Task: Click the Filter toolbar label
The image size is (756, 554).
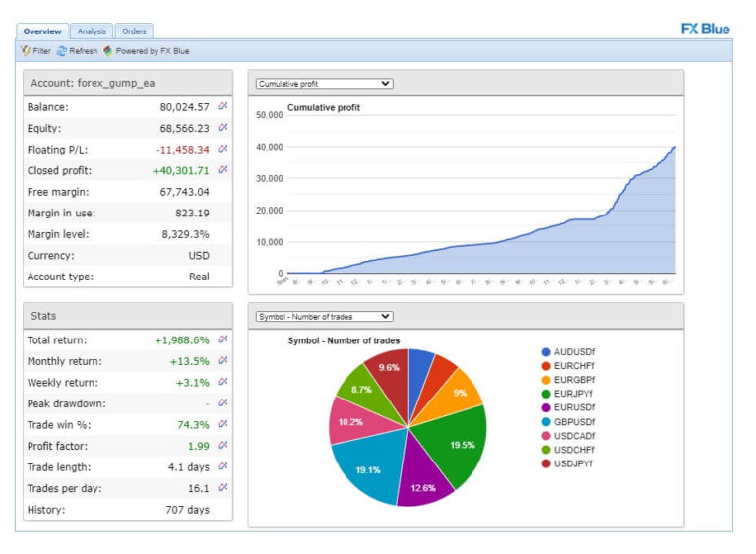Action: 41,51
